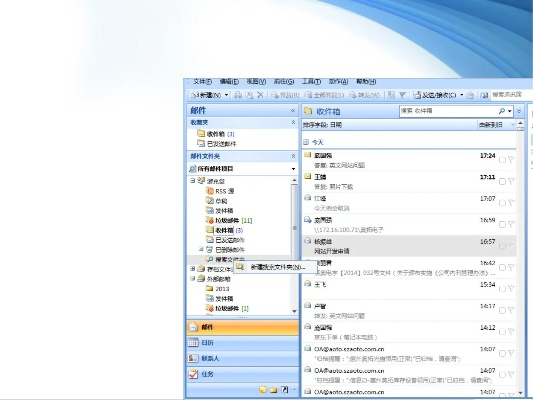
Task: Click the forwarded-mail icon of the 16:59 message
Action: (308, 220)
